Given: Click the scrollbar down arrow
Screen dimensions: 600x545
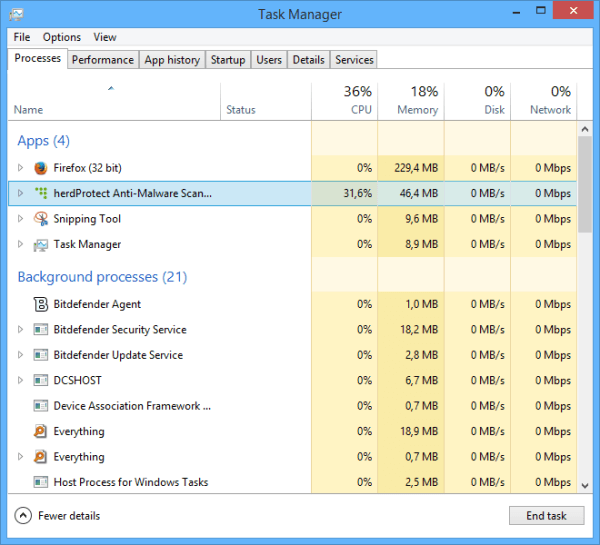Looking at the screenshot, I should (x=584, y=486).
